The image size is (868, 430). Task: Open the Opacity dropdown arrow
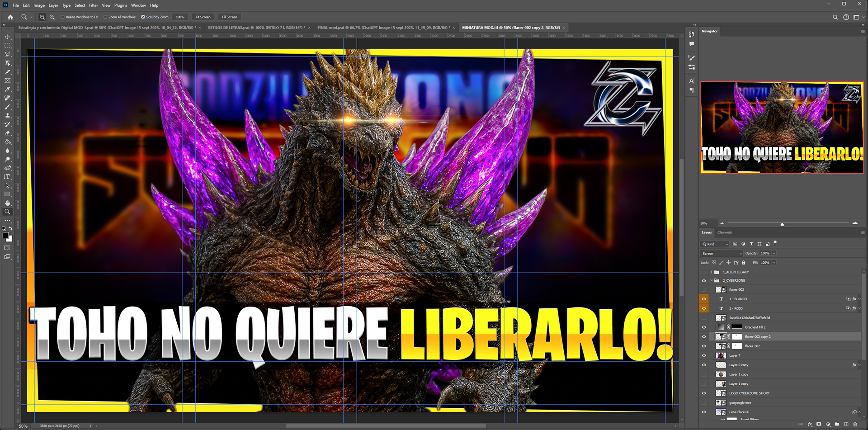pyautogui.click(x=774, y=253)
